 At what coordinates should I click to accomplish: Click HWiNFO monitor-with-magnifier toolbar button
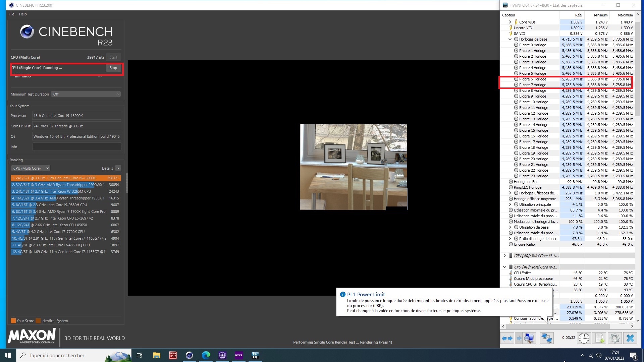tap(529, 338)
